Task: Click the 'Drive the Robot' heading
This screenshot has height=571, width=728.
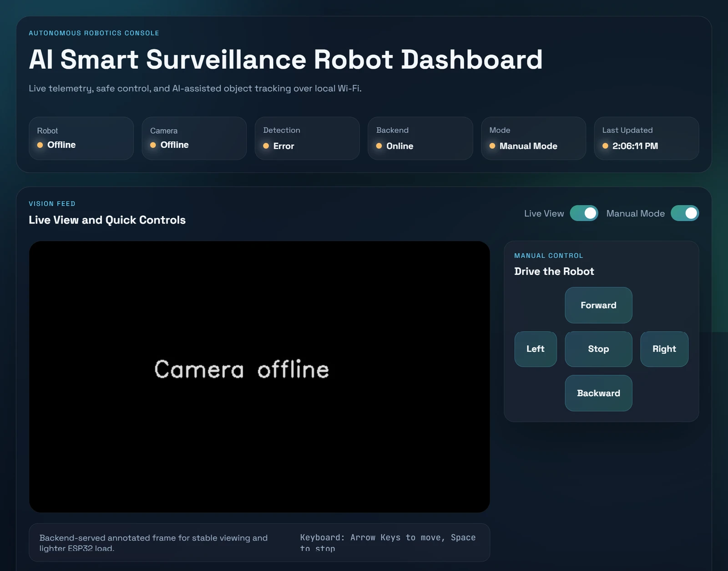Action: tap(554, 272)
